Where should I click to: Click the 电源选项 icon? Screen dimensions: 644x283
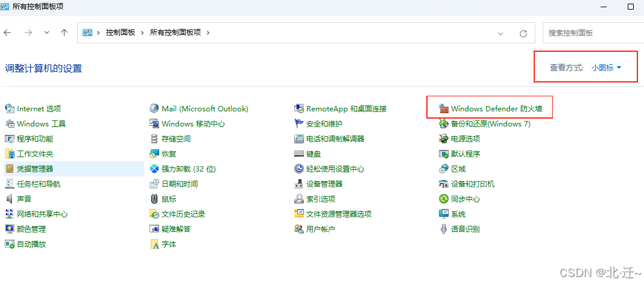click(444, 138)
